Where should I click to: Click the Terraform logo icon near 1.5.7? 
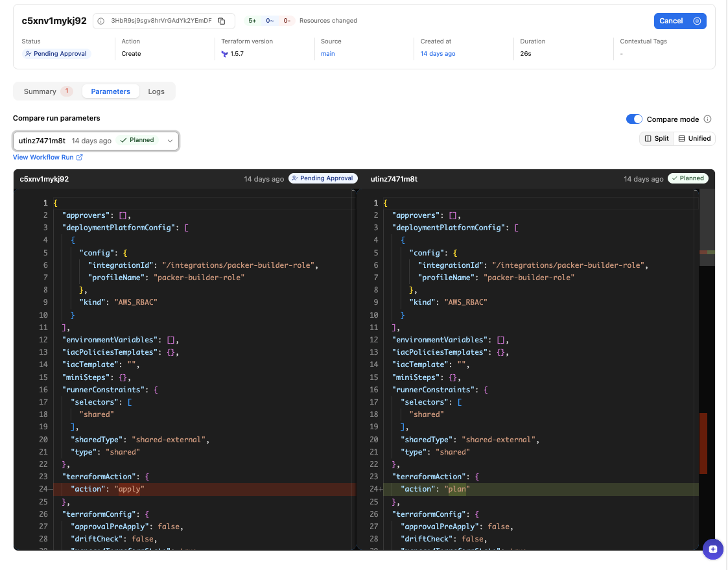225,54
